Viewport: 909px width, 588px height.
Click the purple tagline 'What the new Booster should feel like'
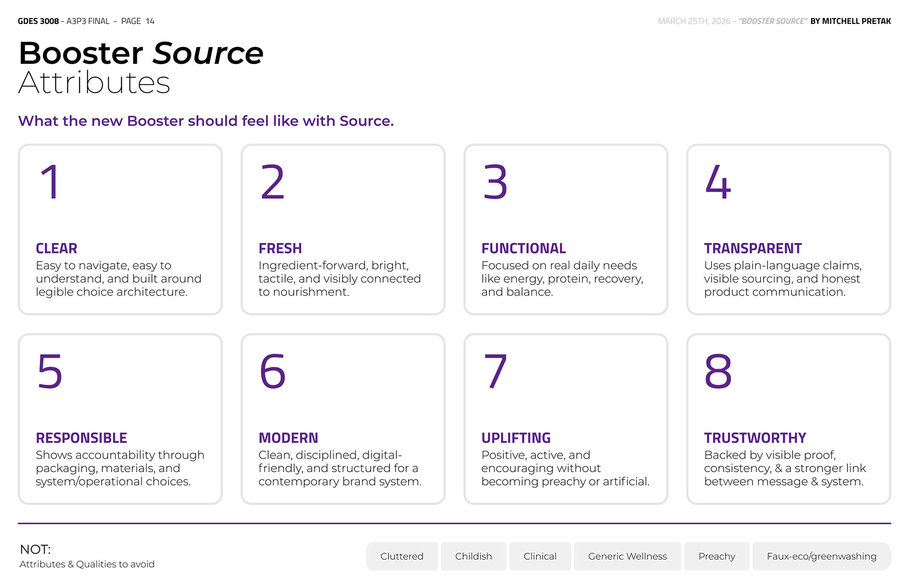pyautogui.click(x=206, y=121)
